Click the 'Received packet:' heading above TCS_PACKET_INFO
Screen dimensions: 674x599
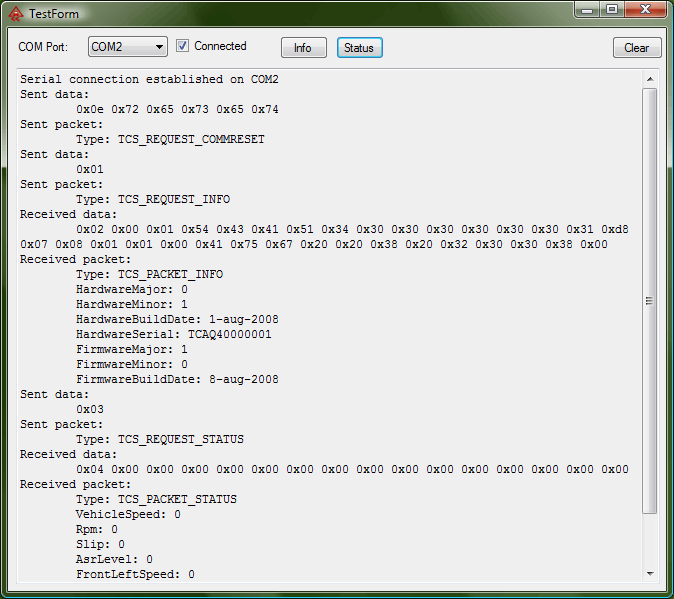point(75,260)
